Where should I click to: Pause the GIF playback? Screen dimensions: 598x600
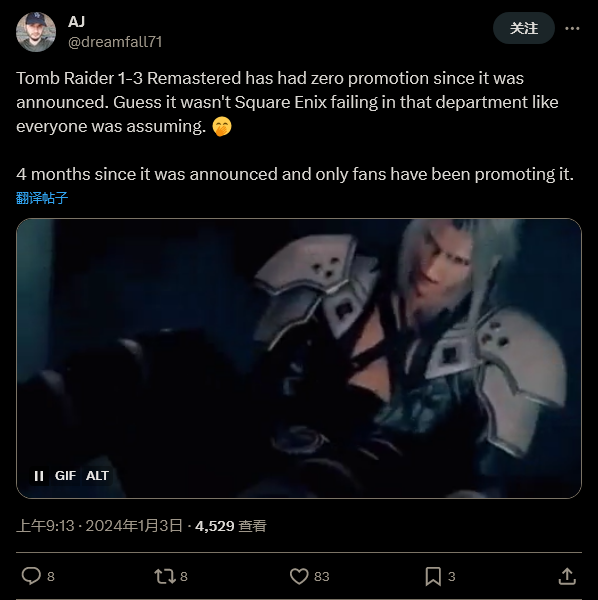(39, 476)
